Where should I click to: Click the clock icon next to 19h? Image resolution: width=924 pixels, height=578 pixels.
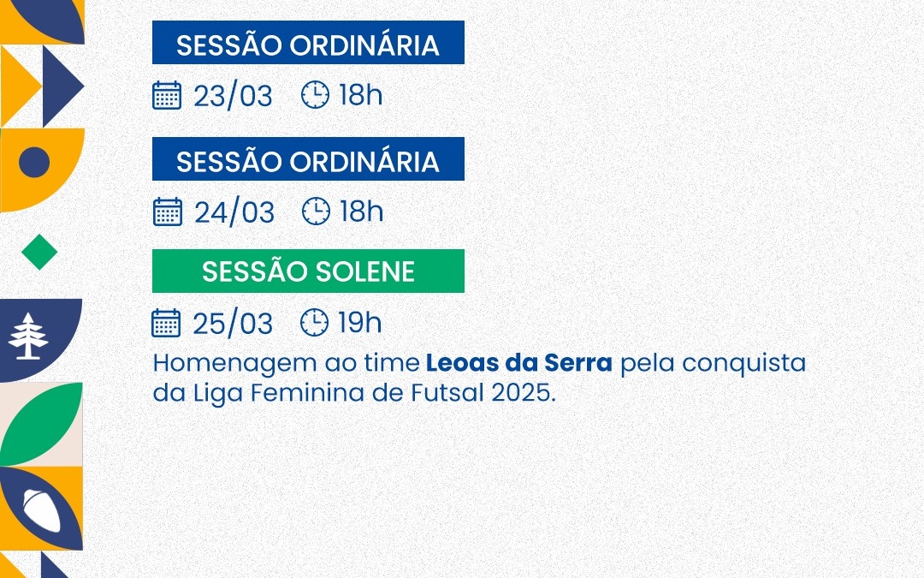point(314,323)
